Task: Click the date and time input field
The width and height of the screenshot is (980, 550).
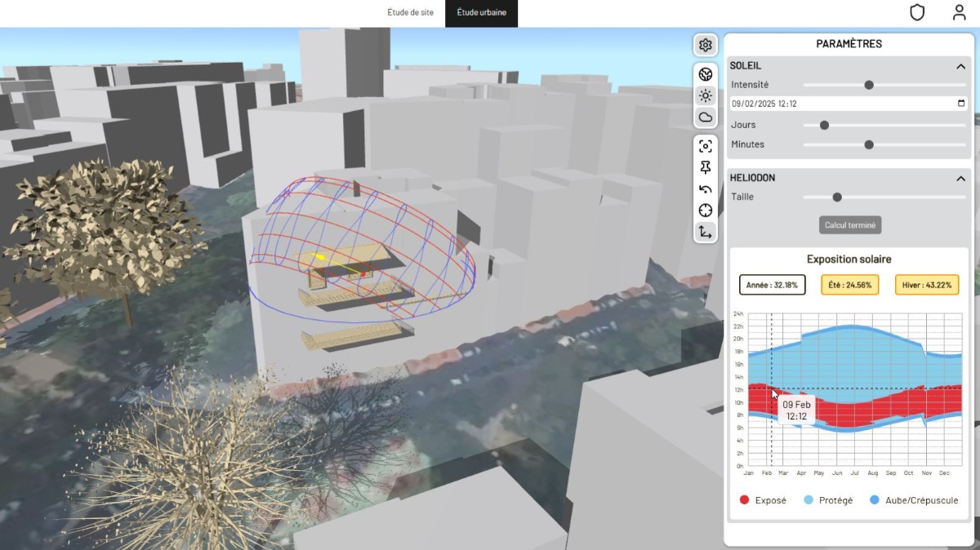Action: [849, 104]
